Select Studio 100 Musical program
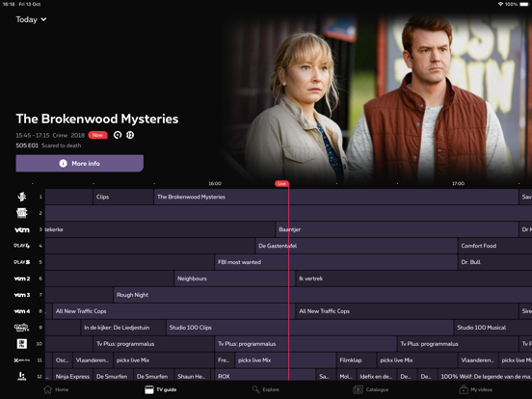 [x=493, y=328]
